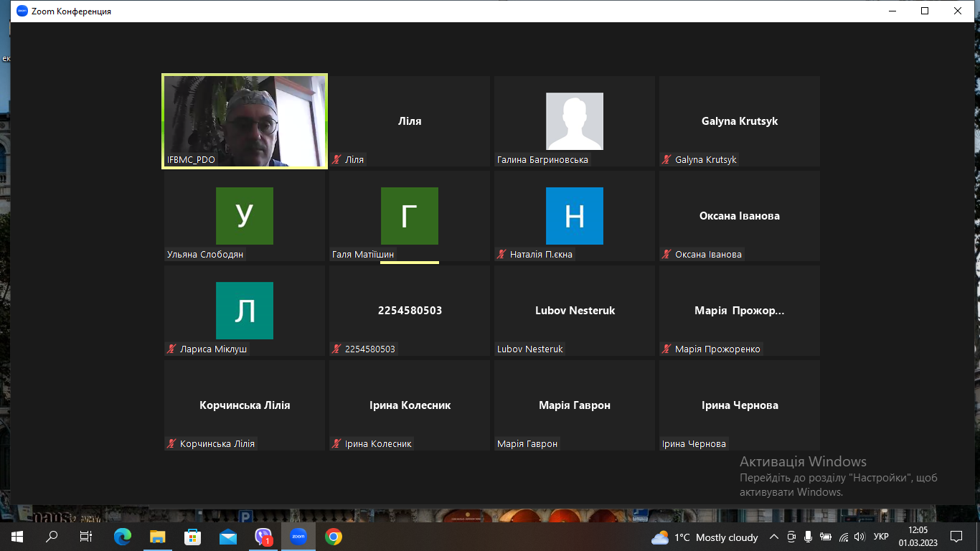Image resolution: width=980 pixels, height=551 pixels.
Task: Click the volume speaker icon in tray
Action: (x=859, y=537)
